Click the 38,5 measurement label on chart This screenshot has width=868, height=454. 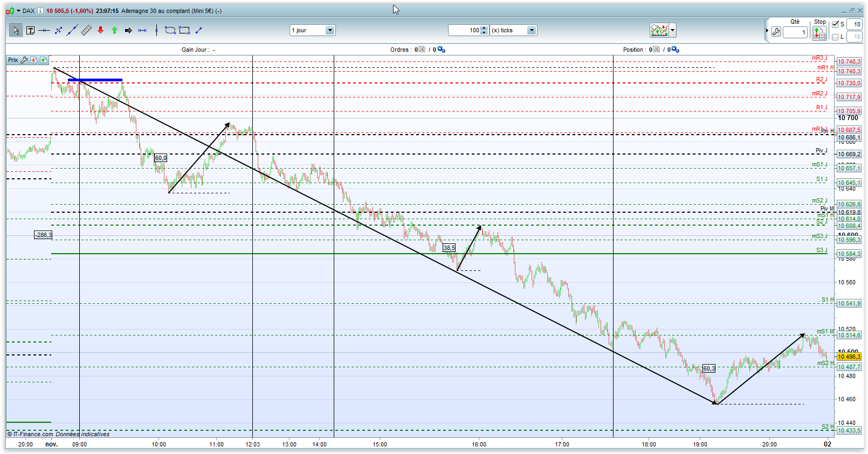[x=449, y=248]
